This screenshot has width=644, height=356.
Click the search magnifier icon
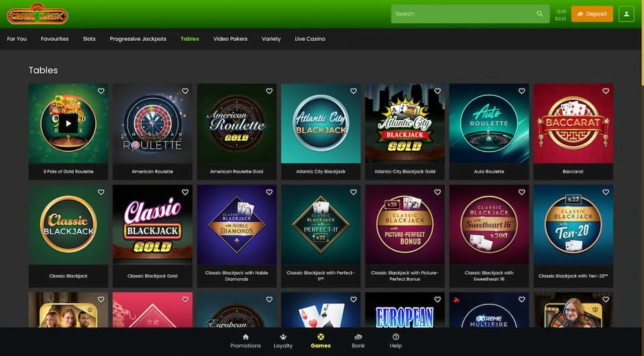(x=539, y=14)
